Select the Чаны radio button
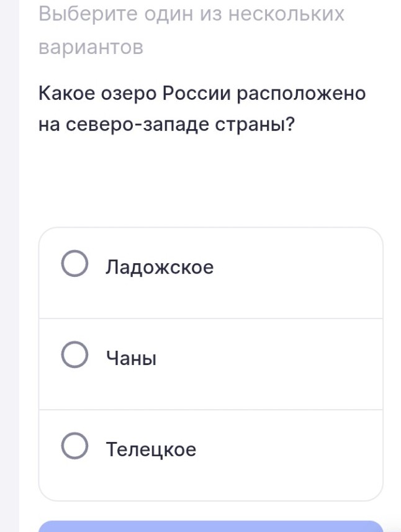Viewport: 401px width, 532px height. [x=74, y=355]
